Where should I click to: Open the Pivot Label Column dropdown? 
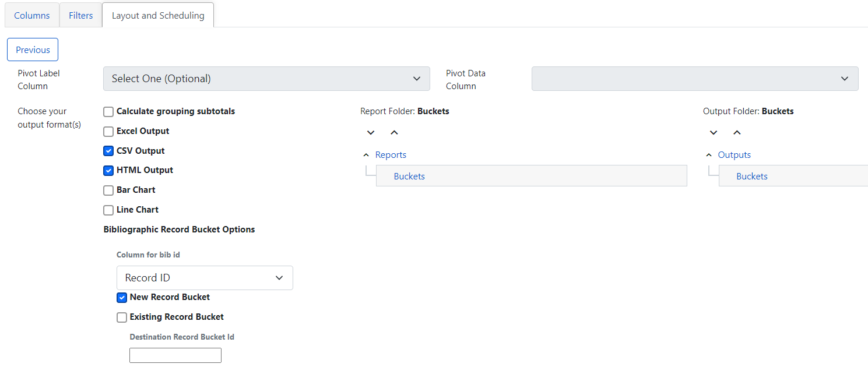coord(266,78)
